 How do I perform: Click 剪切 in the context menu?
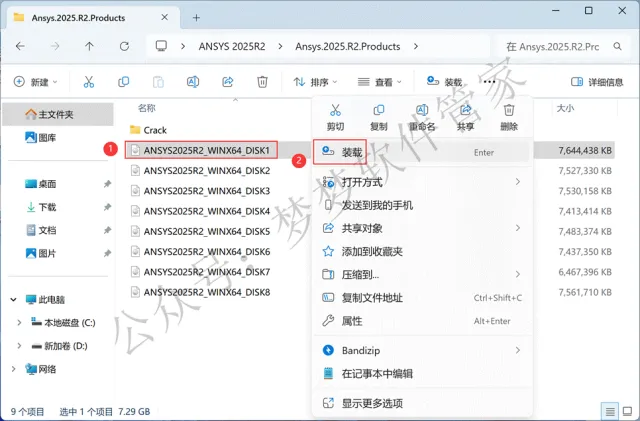pyautogui.click(x=336, y=117)
